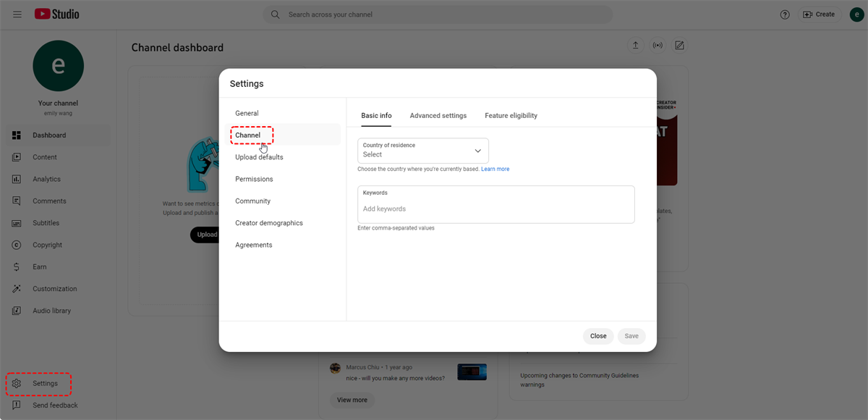
Task: Select Permissions in settings menu
Action: (254, 179)
